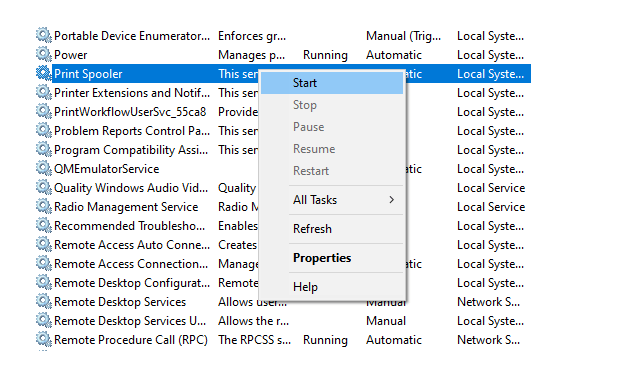Click Automatic startup type in Power row
Viewport: 624px width, 388px height.
click(394, 55)
